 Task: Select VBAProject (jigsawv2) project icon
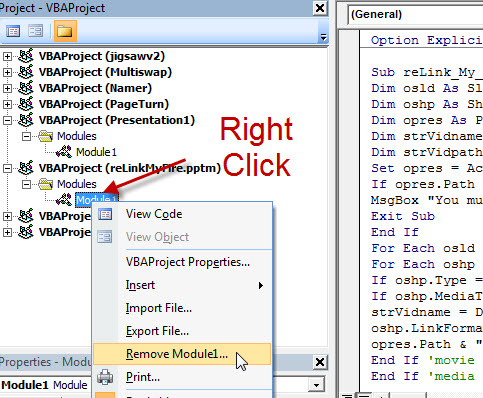coord(26,56)
